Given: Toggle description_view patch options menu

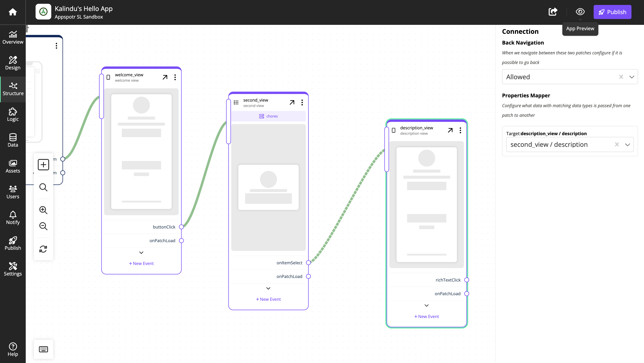Looking at the screenshot, I should pyautogui.click(x=460, y=130).
